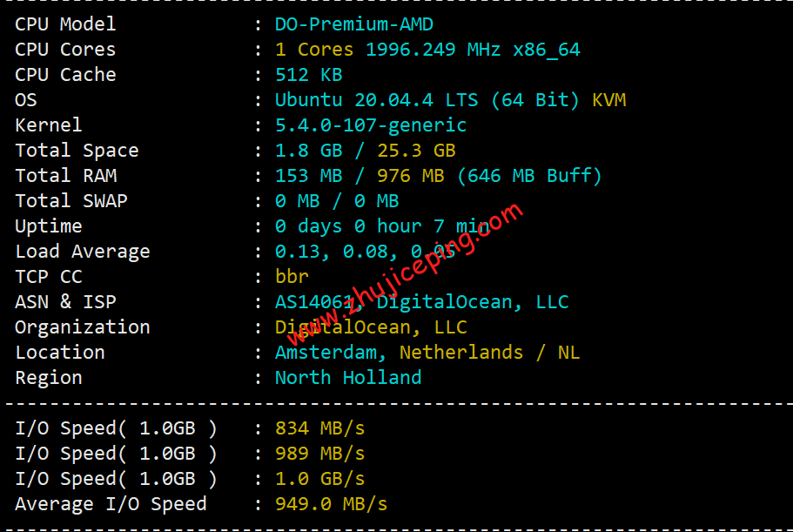This screenshot has width=793, height=532.
Task: Click the 'Total Space' label
Action: coord(77,150)
